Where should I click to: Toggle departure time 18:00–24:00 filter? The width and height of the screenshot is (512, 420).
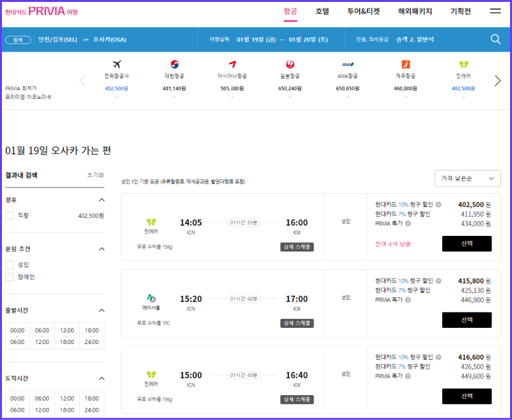coord(92,336)
